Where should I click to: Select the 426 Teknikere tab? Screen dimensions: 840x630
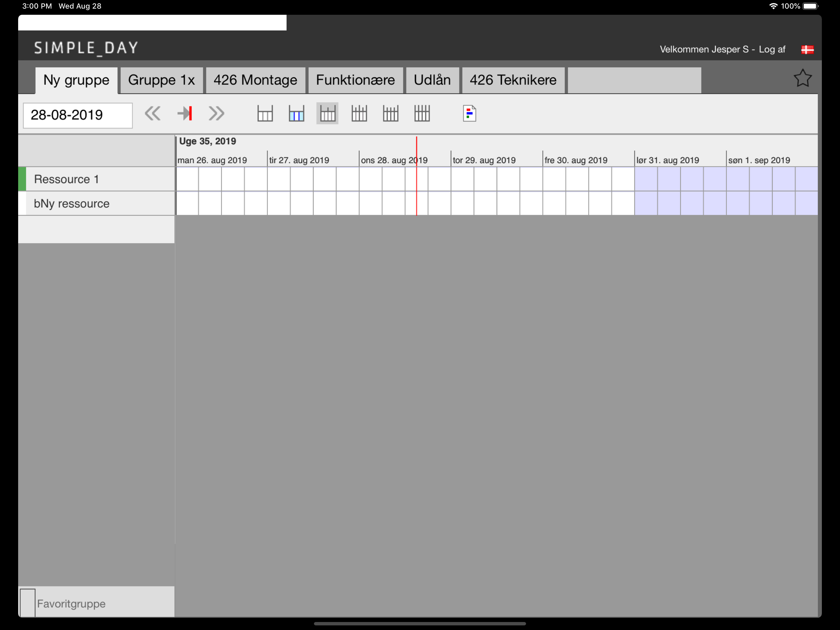(513, 80)
